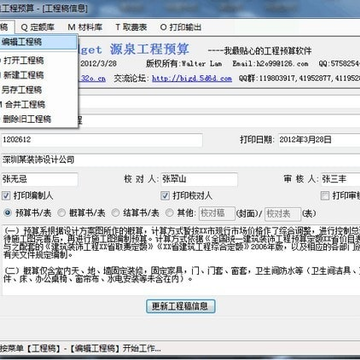Click the 2012/3/28 version date text
Viewport: 360px width, 360px height.
pos(99,64)
